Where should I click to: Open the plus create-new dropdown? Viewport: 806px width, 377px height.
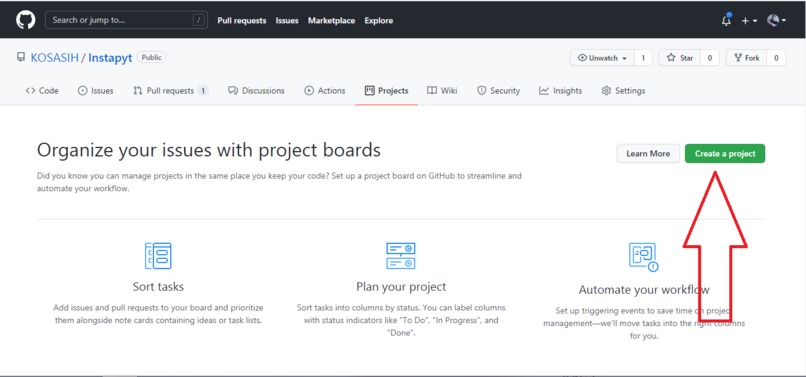tap(749, 21)
